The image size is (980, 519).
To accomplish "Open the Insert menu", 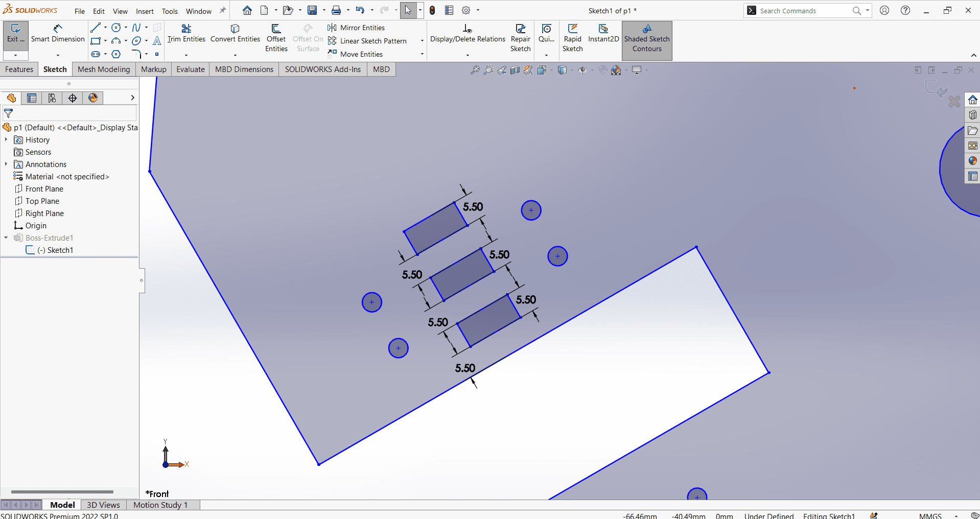I will coord(145,11).
